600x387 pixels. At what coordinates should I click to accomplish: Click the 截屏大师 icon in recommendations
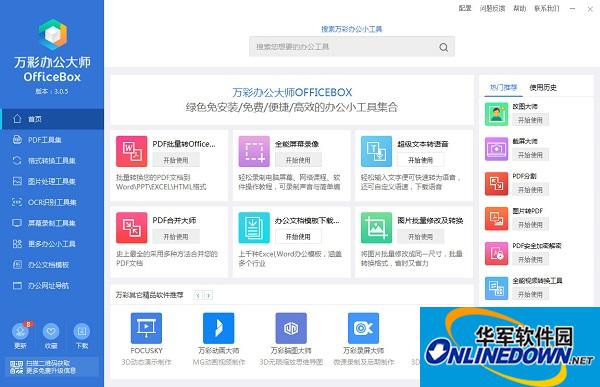coord(496,149)
